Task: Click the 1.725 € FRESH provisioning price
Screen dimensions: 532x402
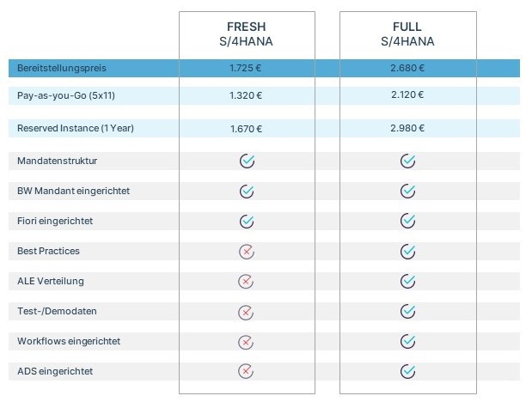Action: pos(246,68)
